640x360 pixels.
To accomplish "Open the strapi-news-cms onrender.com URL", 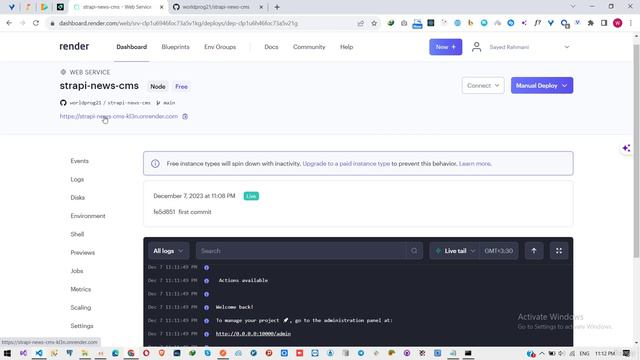I will click(119, 116).
